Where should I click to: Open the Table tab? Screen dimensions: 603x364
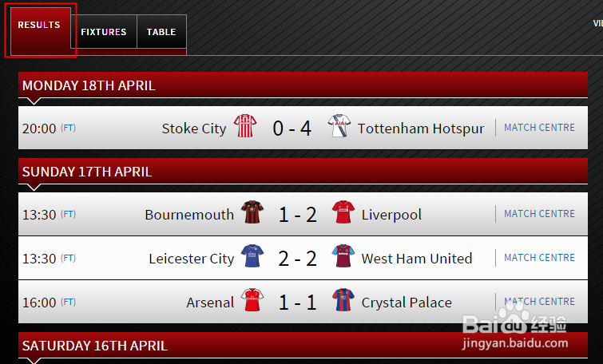(x=161, y=32)
